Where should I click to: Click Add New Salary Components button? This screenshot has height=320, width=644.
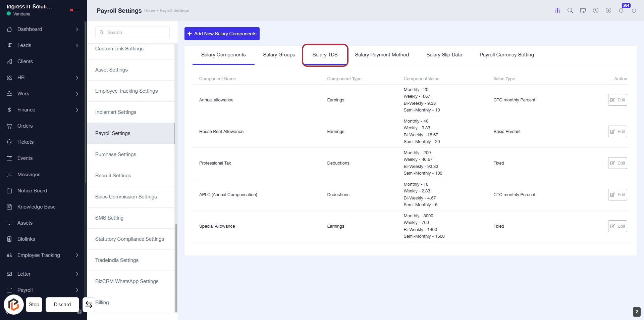click(222, 34)
